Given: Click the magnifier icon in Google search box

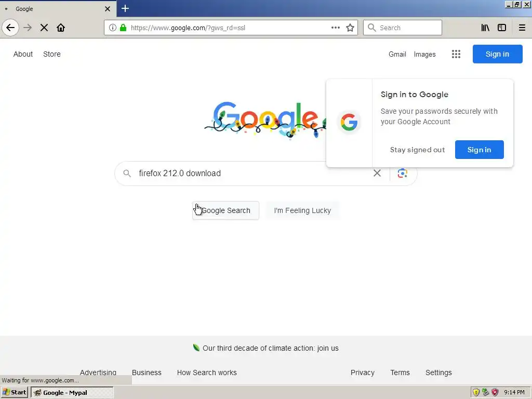Looking at the screenshot, I should (127, 174).
